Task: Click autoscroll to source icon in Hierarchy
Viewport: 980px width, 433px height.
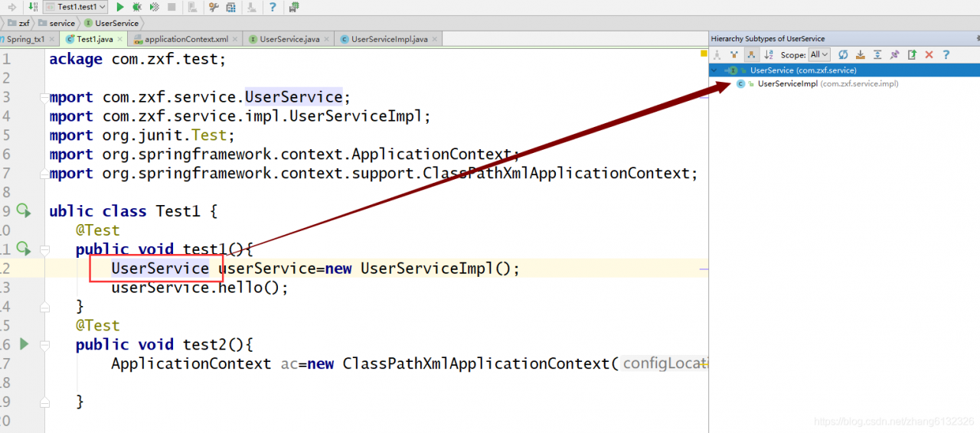Action: tap(861, 54)
